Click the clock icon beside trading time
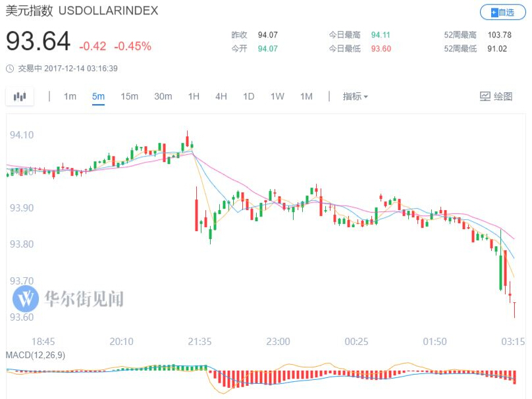532x399 pixels. click(x=9, y=68)
